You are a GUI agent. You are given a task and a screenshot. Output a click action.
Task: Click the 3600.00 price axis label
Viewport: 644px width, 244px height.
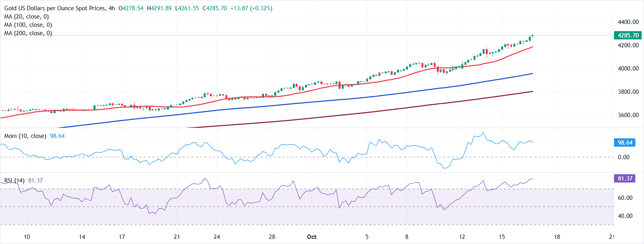[628, 115]
